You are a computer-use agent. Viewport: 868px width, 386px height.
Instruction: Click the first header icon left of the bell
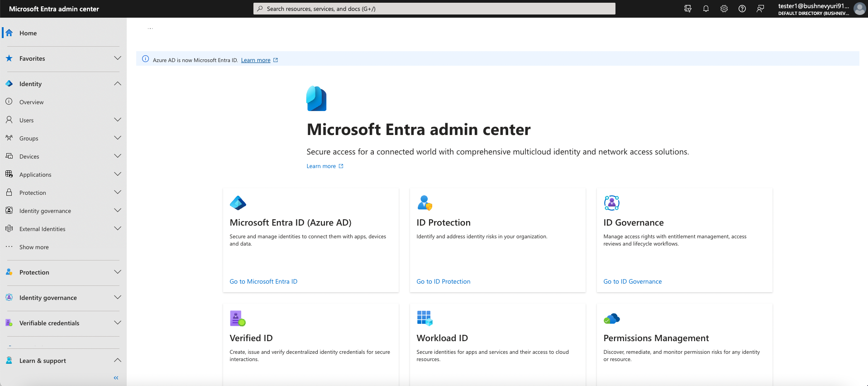(688, 9)
